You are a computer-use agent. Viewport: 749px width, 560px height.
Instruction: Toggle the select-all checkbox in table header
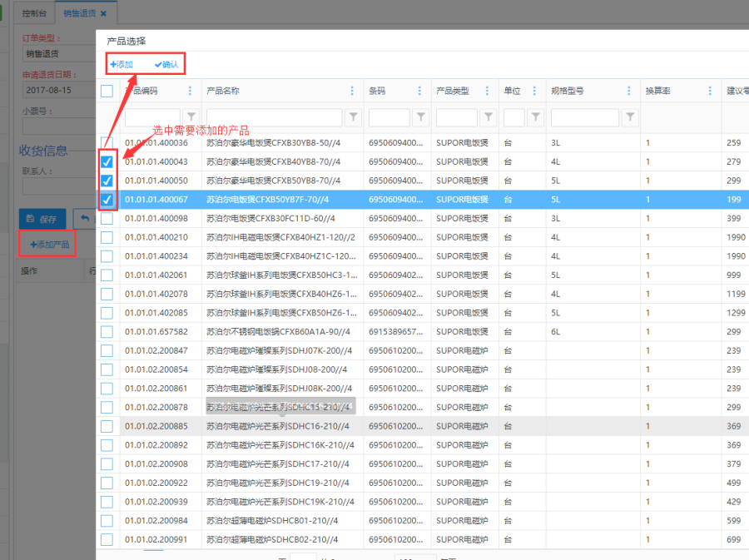107,92
